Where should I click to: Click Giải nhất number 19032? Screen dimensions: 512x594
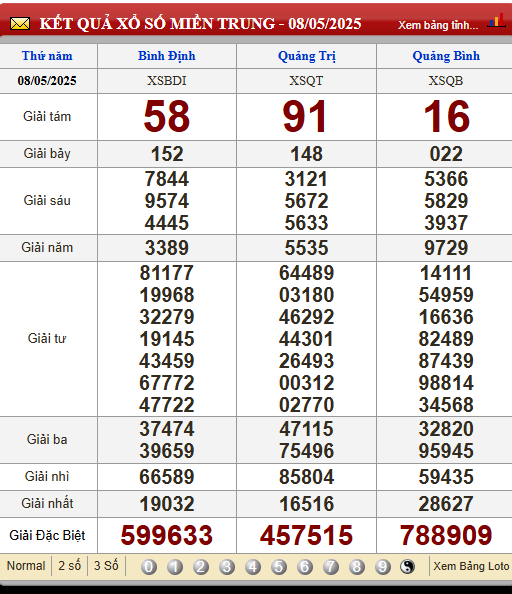pyautogui.click(x=167, y=504)
